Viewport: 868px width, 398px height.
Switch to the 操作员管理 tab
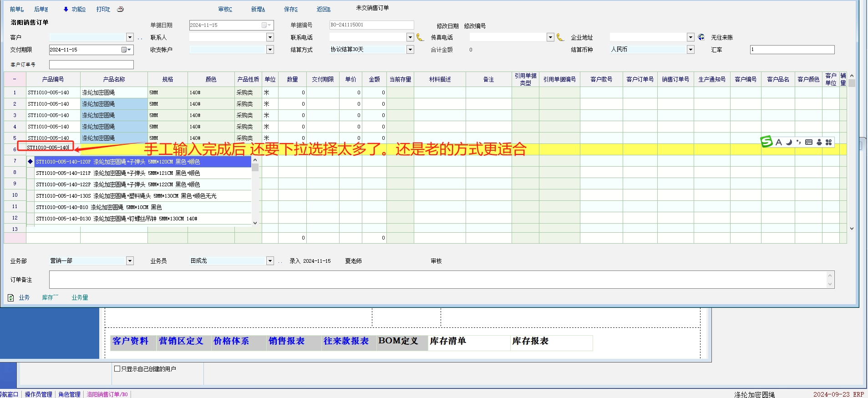point(38,394)
